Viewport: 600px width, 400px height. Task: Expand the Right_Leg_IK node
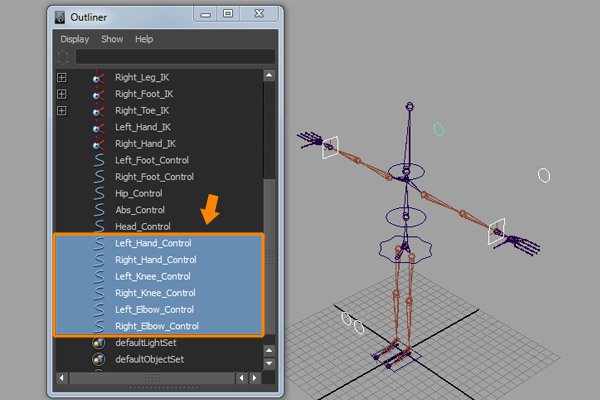(x=62, y=78)
